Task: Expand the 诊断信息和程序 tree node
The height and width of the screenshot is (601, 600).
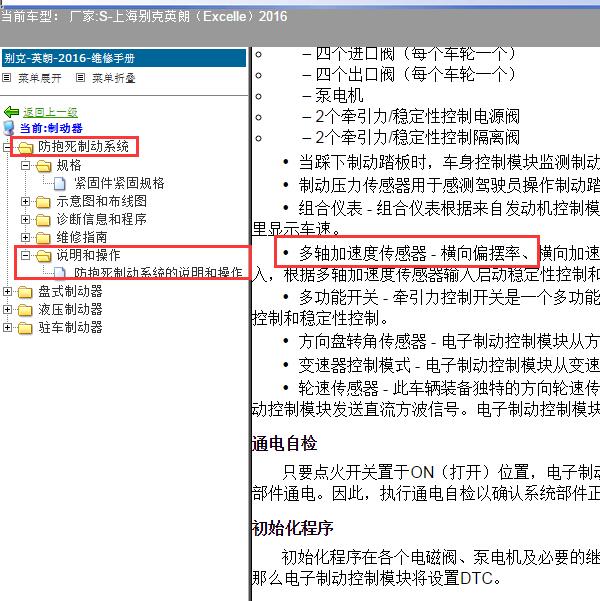Action: coord(25,219)
